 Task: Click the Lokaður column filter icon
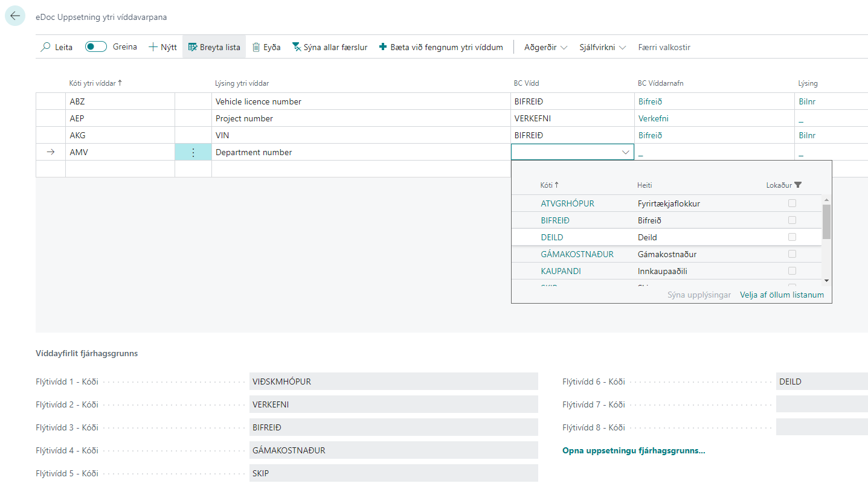[x=798, y=185]
